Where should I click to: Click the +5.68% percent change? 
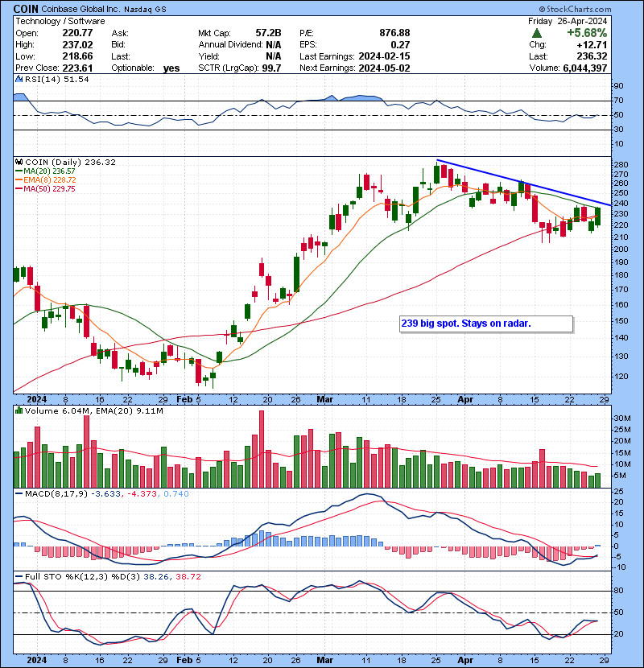[587, 33]
